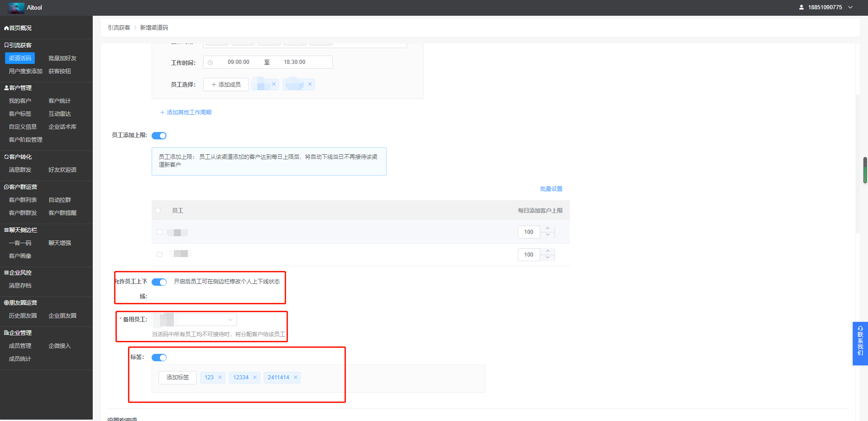Open 我的客户 menu item

click(x=20, y=101)
